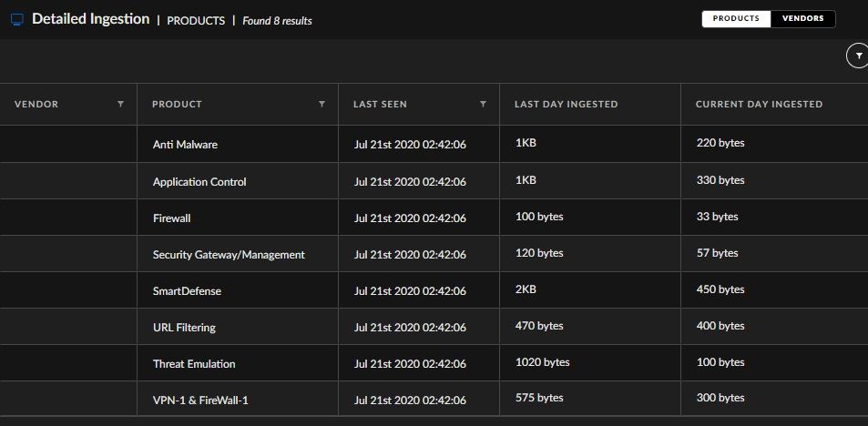This screenshot has width=868, height=426.
Task: Select the Threat Emulation row
Action: (x=194, y=363)
